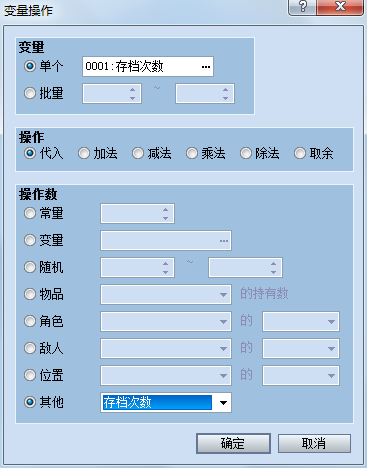Open the 角色 attribute dropdown

point(301,322)
